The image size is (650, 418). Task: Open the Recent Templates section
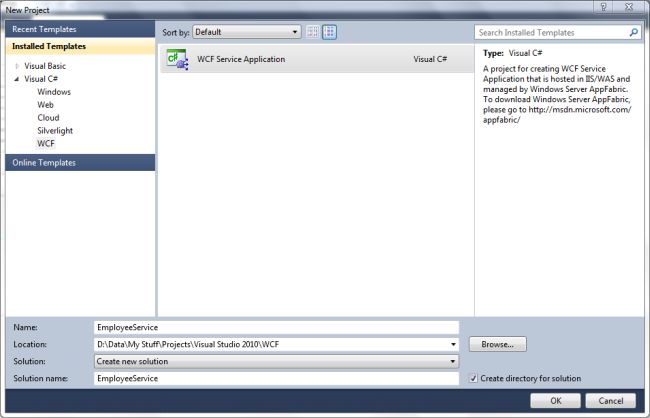pos(80,29)
